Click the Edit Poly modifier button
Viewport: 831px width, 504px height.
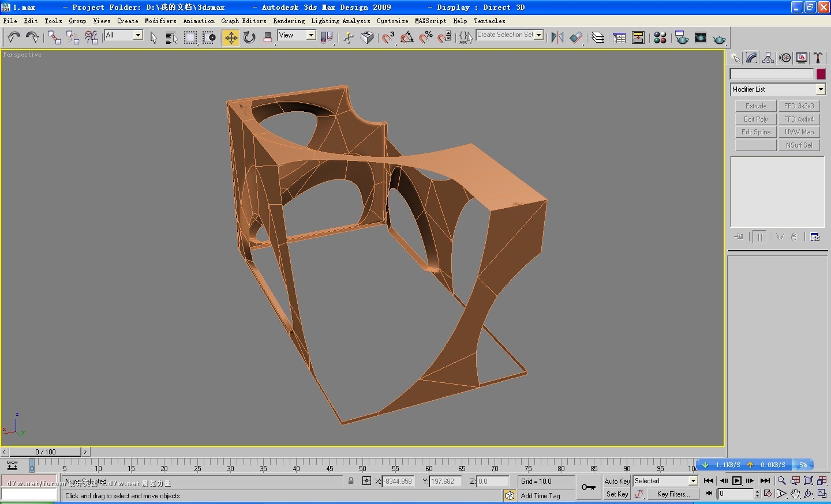coord(756,119)
